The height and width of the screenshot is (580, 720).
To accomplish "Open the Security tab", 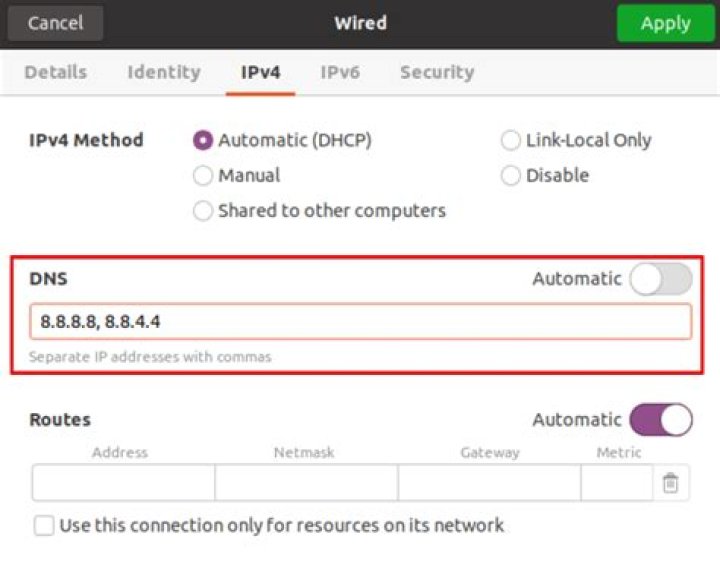I will point(437,73).
